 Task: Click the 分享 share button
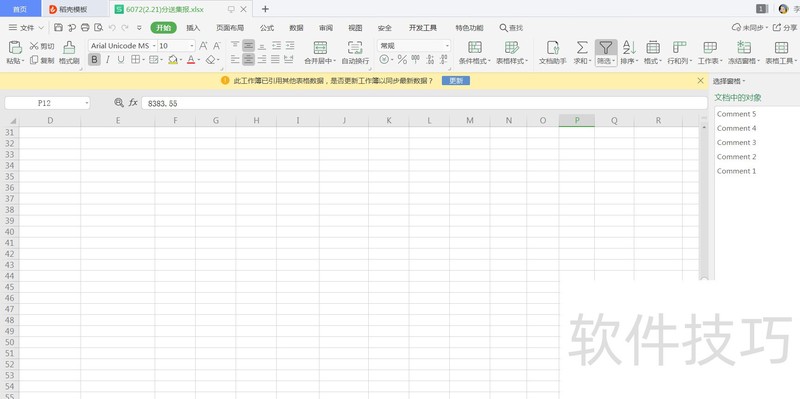[785, 28]
